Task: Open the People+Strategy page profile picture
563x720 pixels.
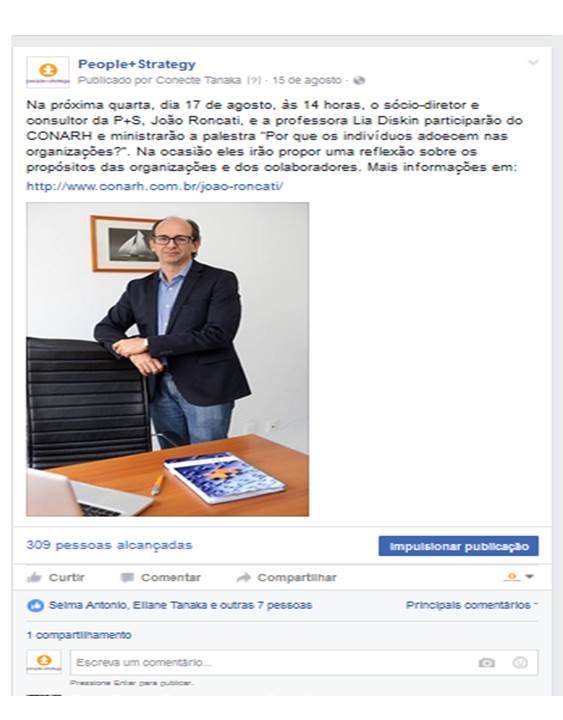Action: click(x=48, y=71)
